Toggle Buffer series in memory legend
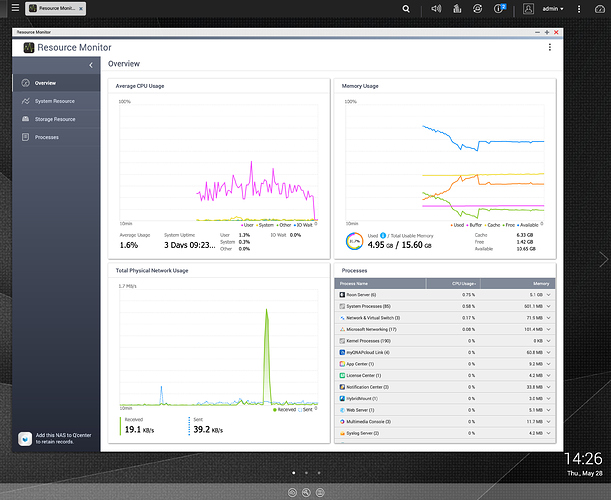 [x=474, y=225]
